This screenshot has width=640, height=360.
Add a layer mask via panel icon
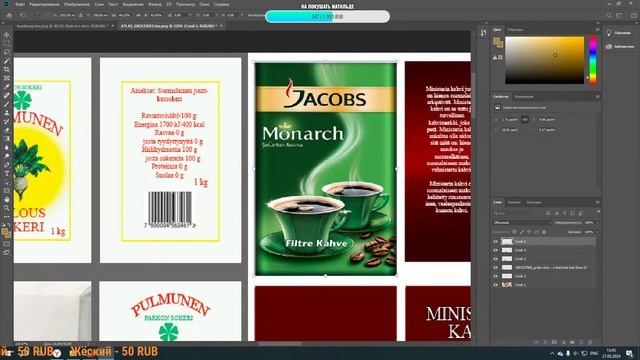554,342
